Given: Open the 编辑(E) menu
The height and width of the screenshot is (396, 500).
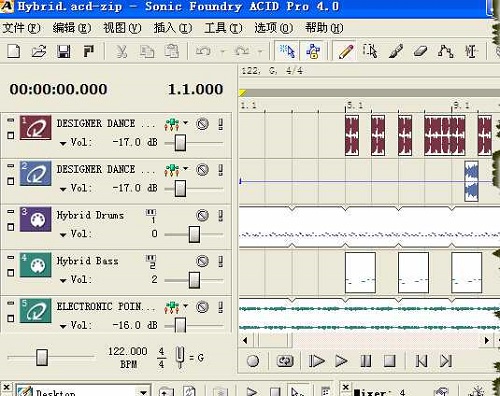Looking at the screenshot, I should [72, 28].
